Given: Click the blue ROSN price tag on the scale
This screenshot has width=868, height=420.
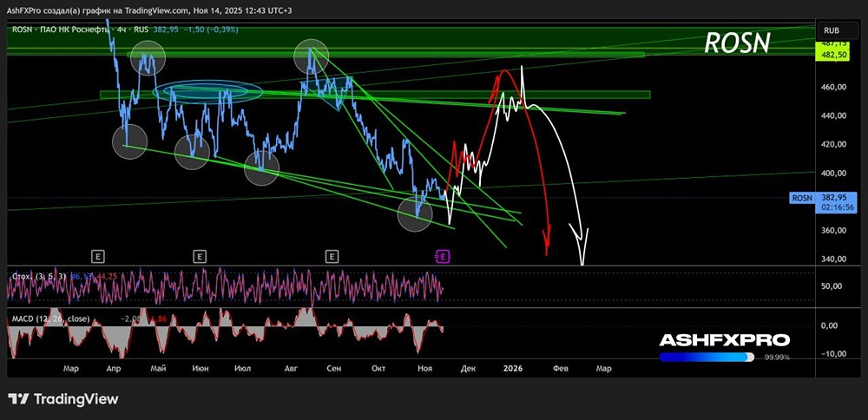Looking at the screenshot, I should coord(802,198).
